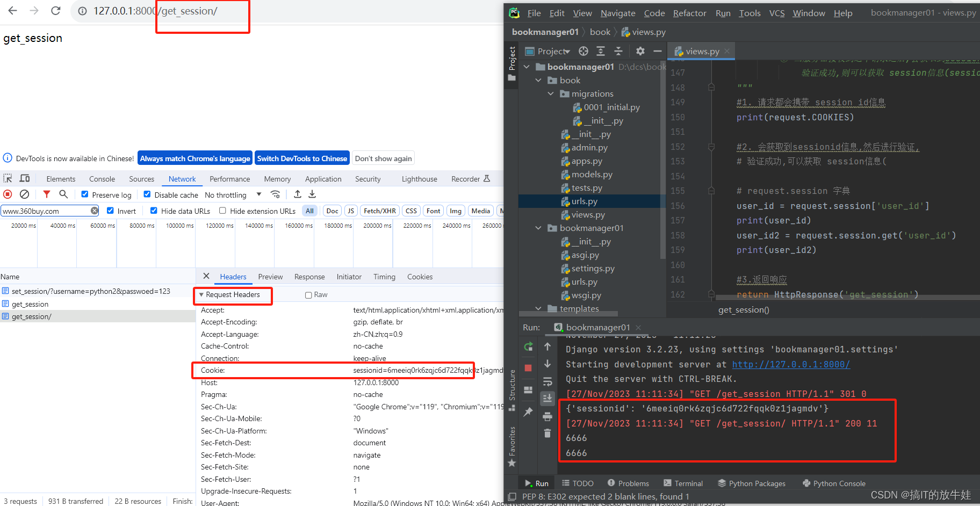Collapse the inner bookmanager01 folder
The image size is (980, 506).
[539, 228]
